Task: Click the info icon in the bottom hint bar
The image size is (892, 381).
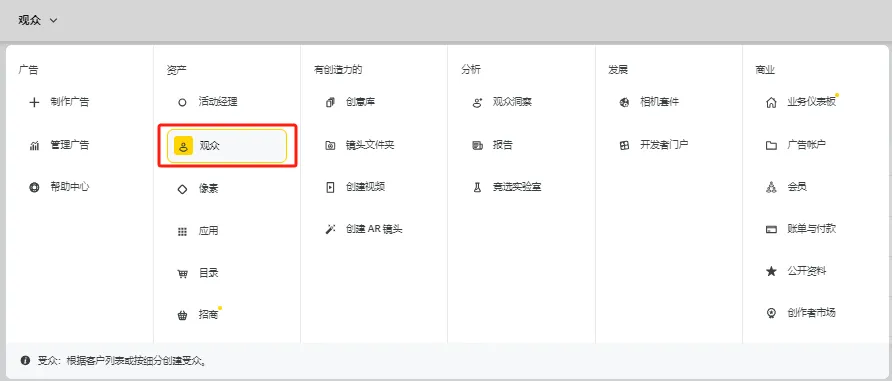Action: [x=25, y=361]
